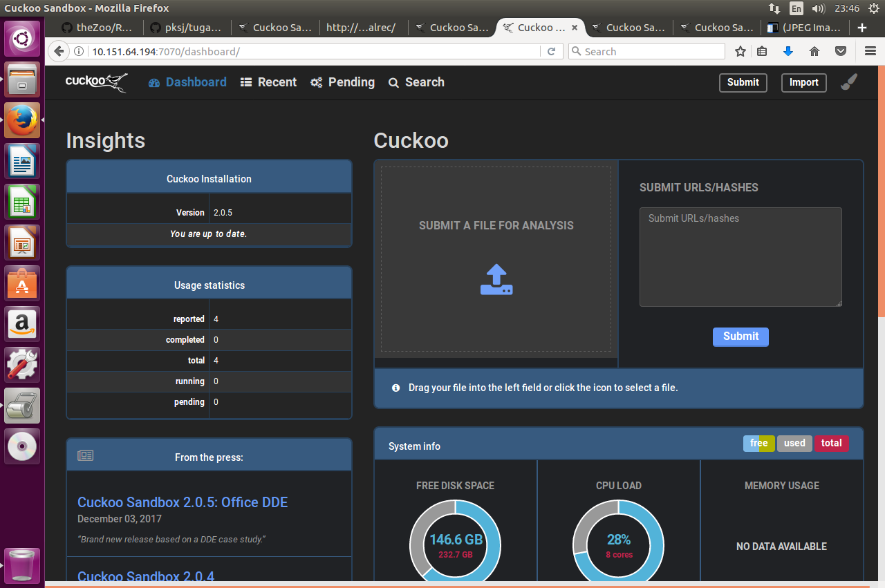The width and height of the screenshot is (885, 588).
Task: Open Cuckoo Sandbox 2.0.5 Office DDE article
Action: point(183,502)
